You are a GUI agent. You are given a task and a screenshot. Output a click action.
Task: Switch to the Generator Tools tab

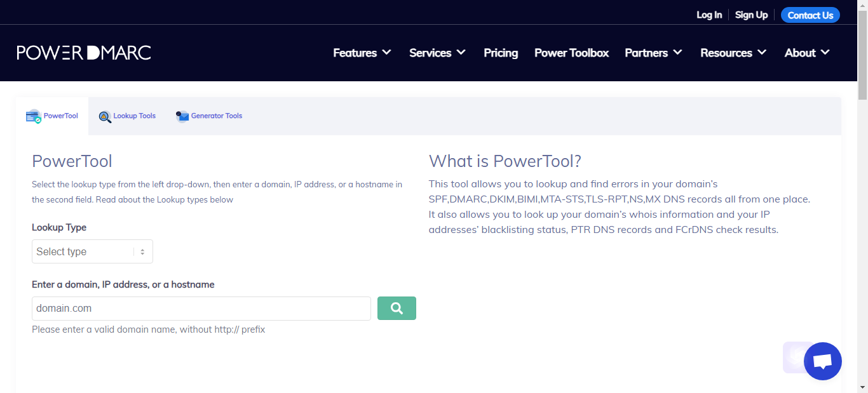coord(209,116)
